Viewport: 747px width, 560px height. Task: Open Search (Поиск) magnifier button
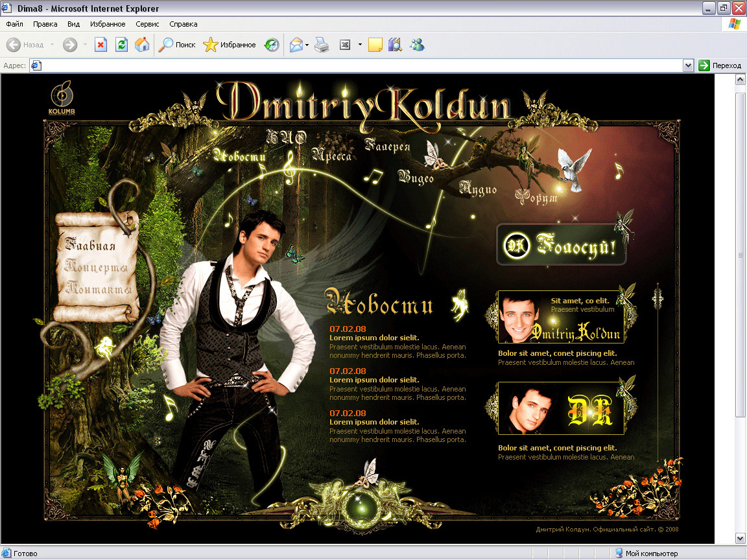(177, 45)
